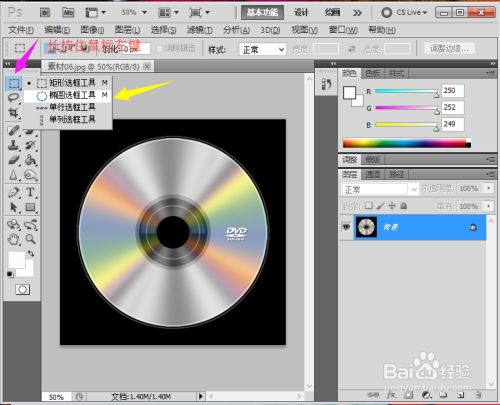The image size is (500, 405).
Task: Open the 图像(I) menu
Action: (92, 30)
